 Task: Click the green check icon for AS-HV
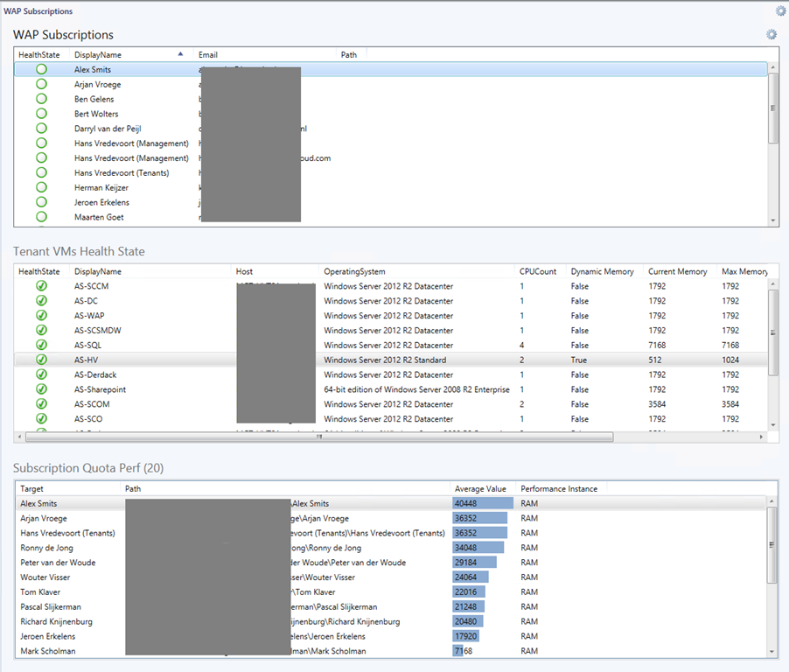41,360
